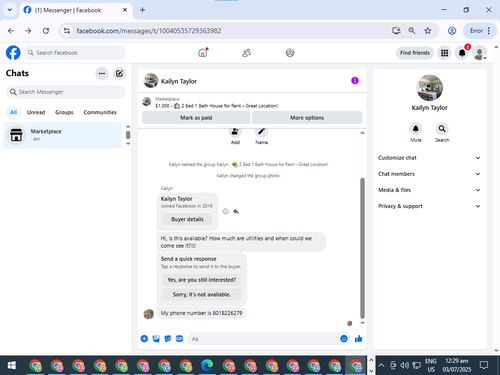Expand Privacy & support section
The height and width of the screenshot is (375, 500).
(429, 206)
